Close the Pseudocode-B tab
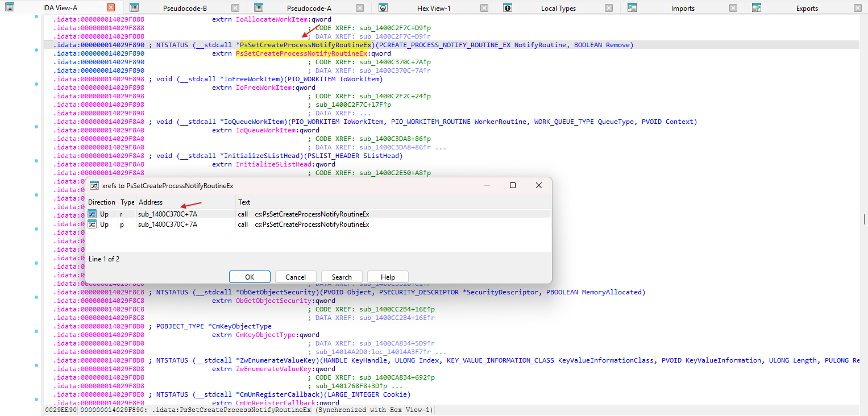868x416 pixels. pyautogui.click(x=235, y=8)
